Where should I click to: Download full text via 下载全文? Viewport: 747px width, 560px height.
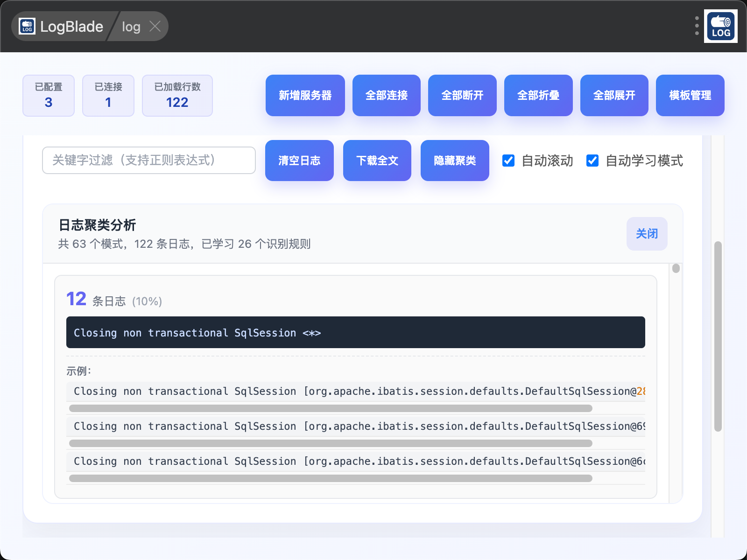pyautogui.click(x=377, y=161)
